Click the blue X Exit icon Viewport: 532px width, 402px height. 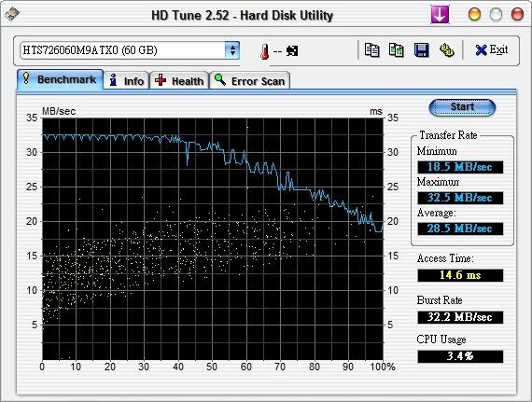[x=481, y=50]
